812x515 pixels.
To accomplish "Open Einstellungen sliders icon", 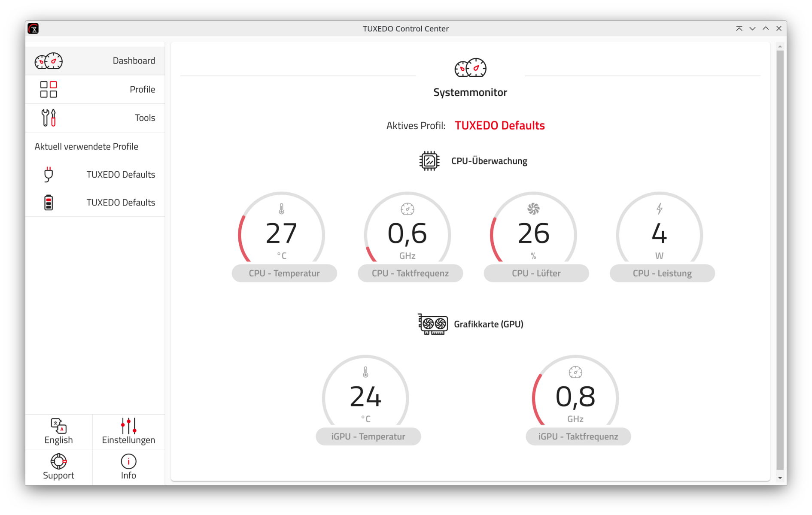I will [x=128, y=426].
